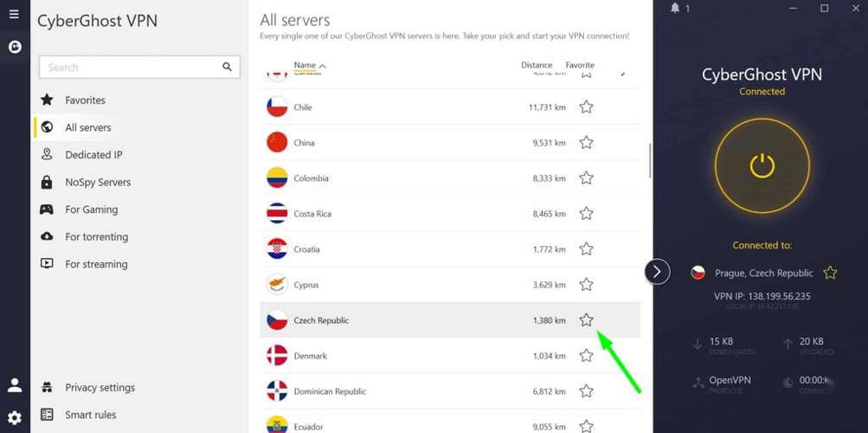Sort servers by Name column header
Image resolution: width=868 pixels, height=433 pixels.
[x=305, y=65]
